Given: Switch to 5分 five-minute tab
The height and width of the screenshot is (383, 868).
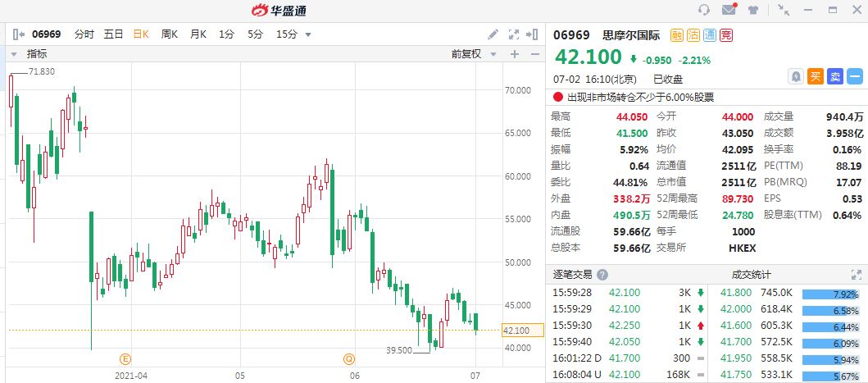Looking at the screenshot, I should click(x=255, y=34).
